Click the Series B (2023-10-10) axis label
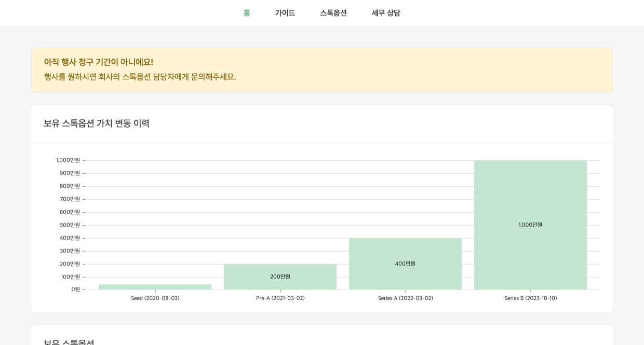The image size is (644, 345). point(531,298)
